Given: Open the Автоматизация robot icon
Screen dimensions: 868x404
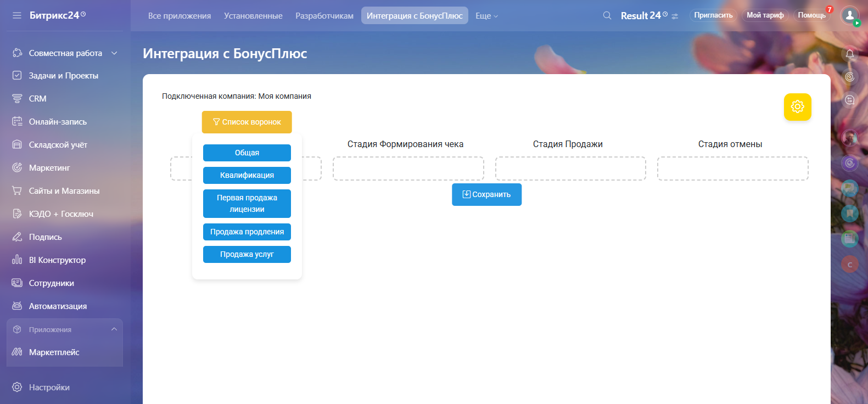Looking at the screenshot, I should [x=17, y=306].
